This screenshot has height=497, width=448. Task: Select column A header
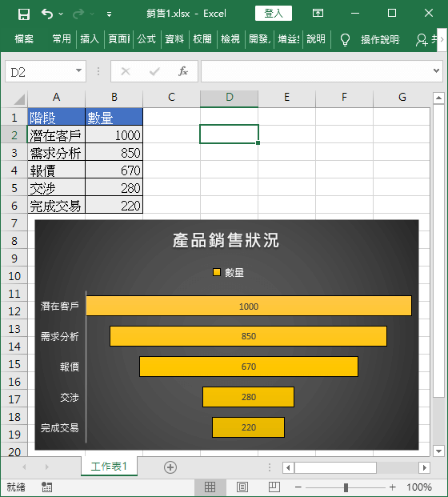[x=56, y=97]
